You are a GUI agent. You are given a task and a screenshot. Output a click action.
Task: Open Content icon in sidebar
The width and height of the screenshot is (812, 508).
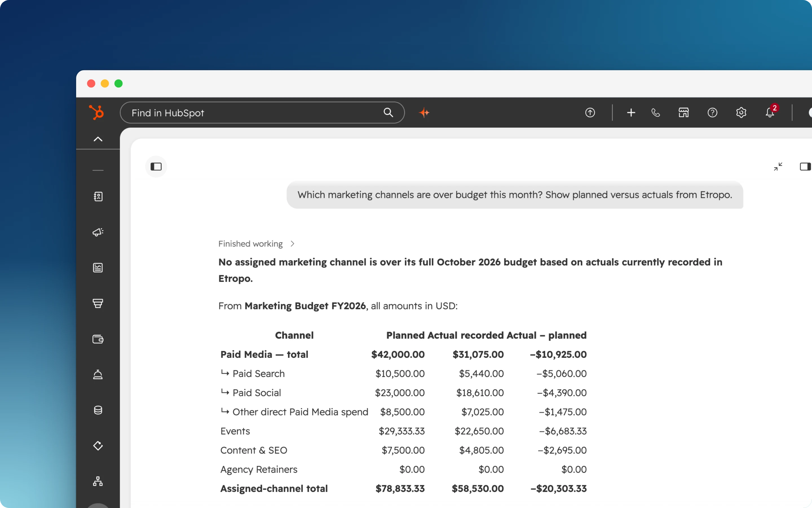98,268
